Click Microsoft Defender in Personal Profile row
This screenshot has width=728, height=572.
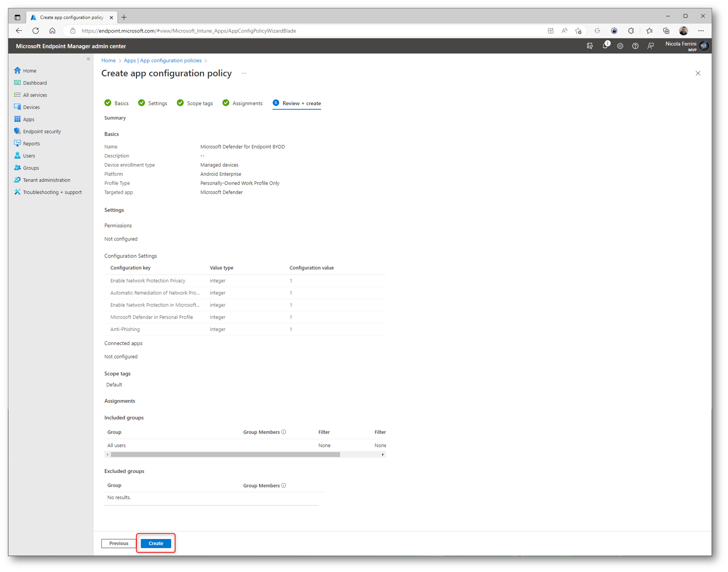pyautogui.click(x=245, y=317)
